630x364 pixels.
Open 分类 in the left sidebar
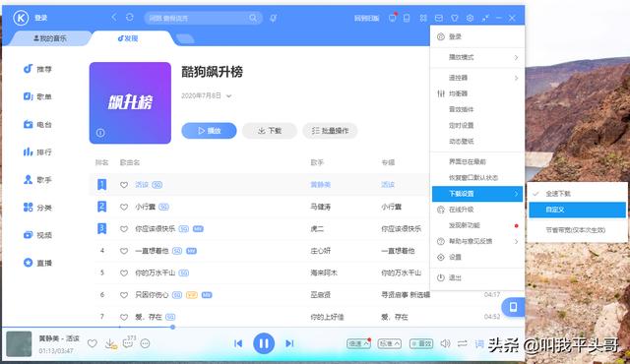(37, 208)
